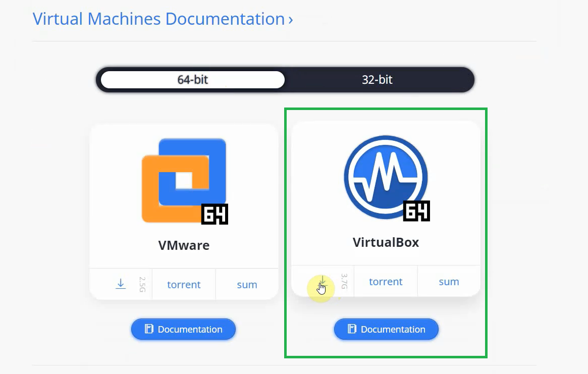Click the chevron after Virtual Machines Documentation

(x=289, y=19)
